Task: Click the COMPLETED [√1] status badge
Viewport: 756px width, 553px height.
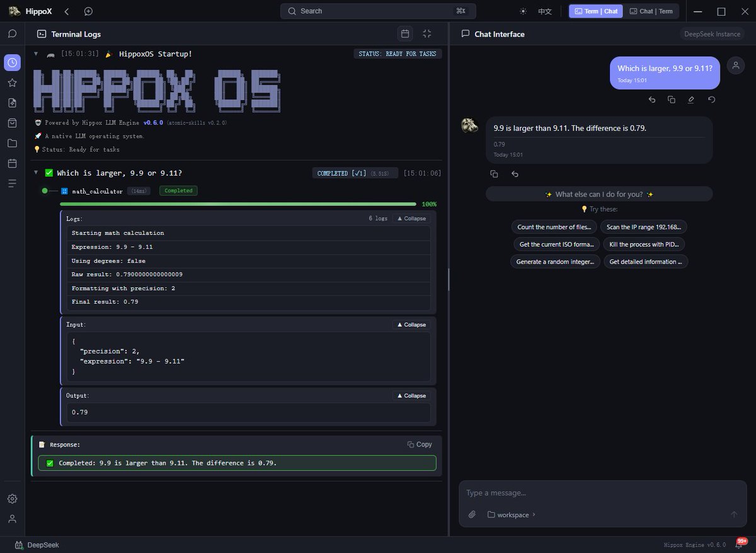Action: point(355,173)
